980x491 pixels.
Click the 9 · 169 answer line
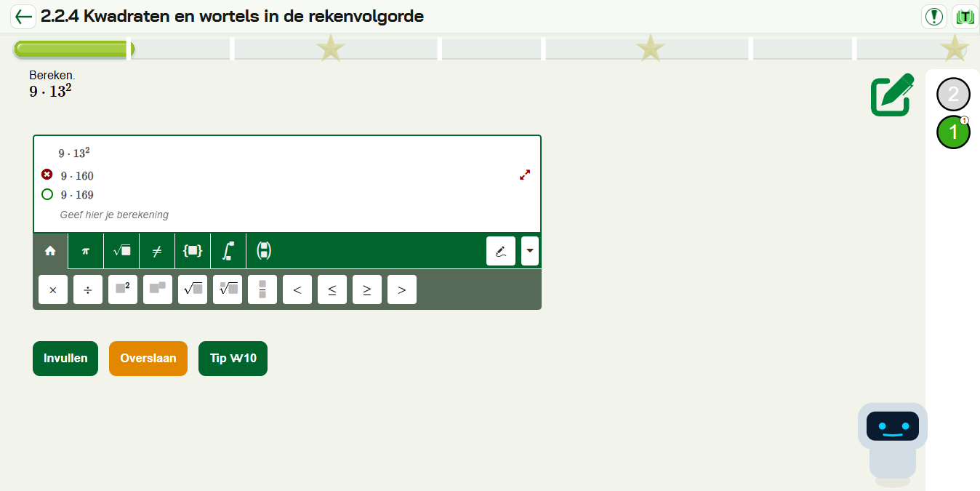pyautogui.click(x=77, y=195)
